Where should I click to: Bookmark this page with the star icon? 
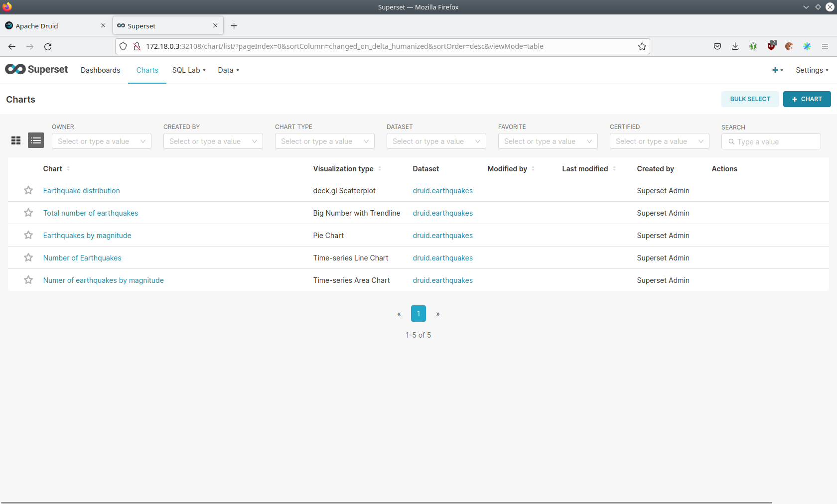[642, 46]
